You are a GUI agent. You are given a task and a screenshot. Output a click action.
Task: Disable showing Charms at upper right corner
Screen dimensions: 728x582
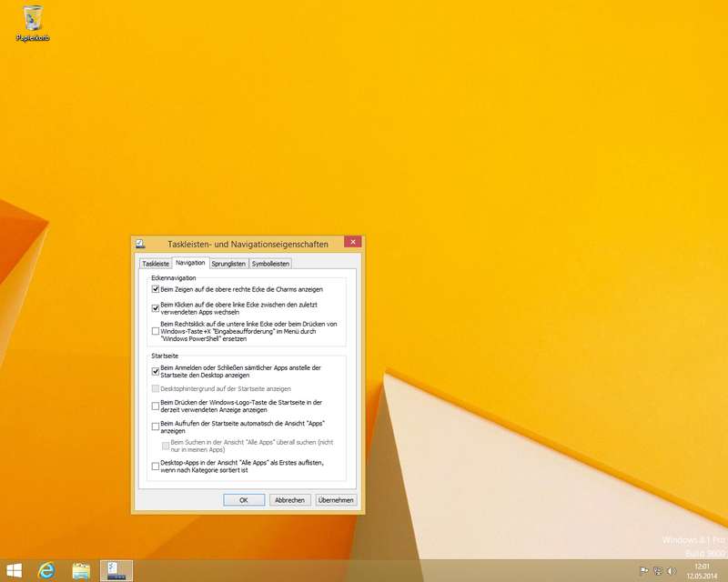pos(156,288)
